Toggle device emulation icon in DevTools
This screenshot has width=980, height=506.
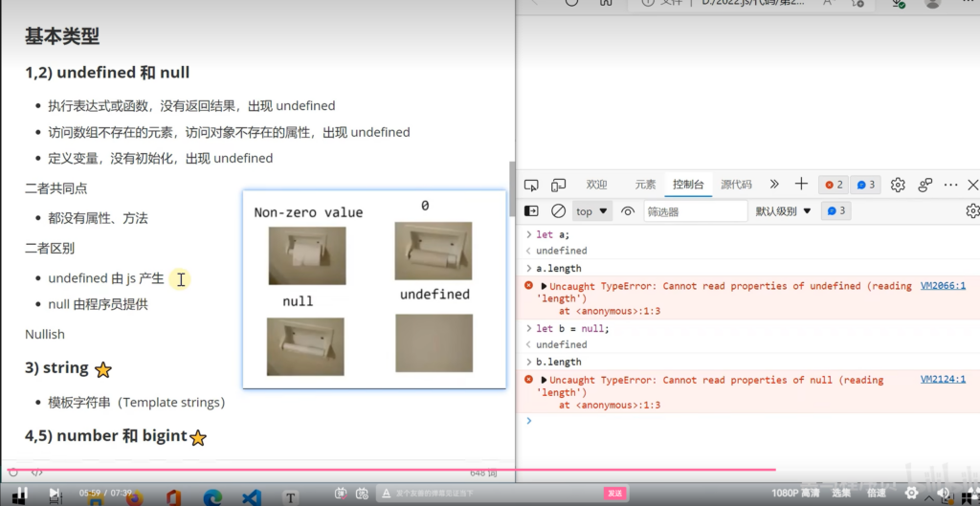point(558,185)
